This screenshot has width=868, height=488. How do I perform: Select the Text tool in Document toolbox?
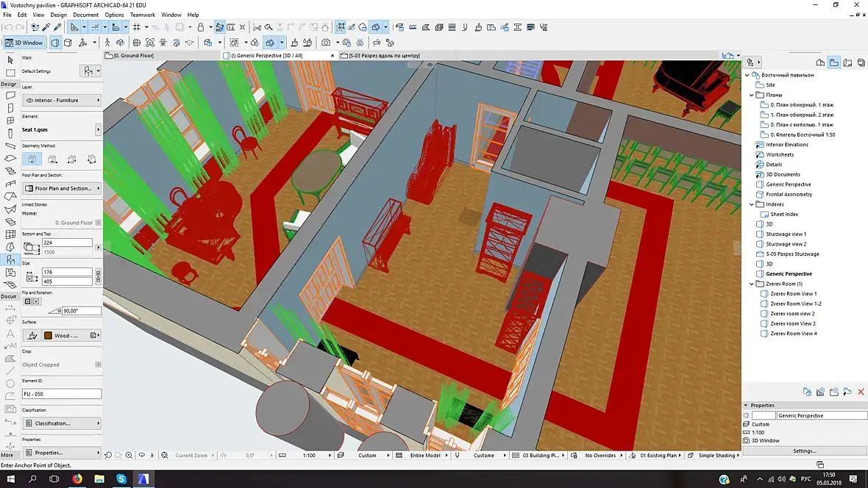(x=10, y=333)
